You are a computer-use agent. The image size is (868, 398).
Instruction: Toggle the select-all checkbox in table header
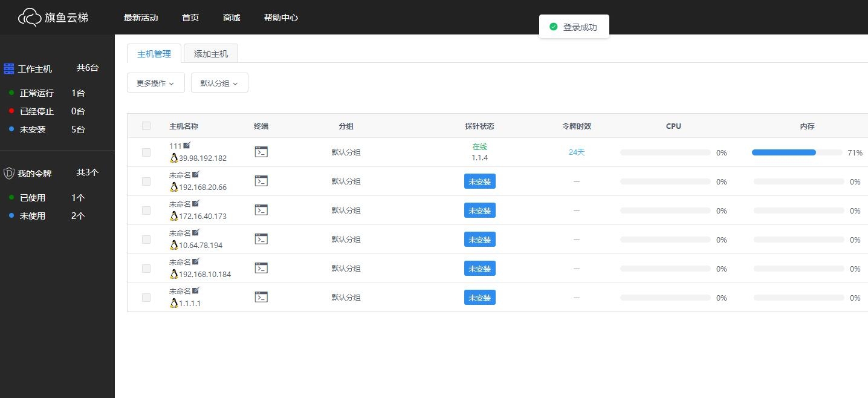tap(146, 126)
